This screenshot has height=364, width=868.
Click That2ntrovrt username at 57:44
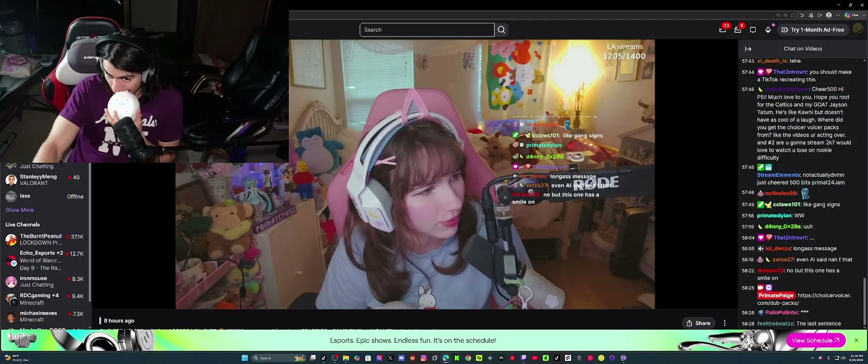(x=790, y=72)
